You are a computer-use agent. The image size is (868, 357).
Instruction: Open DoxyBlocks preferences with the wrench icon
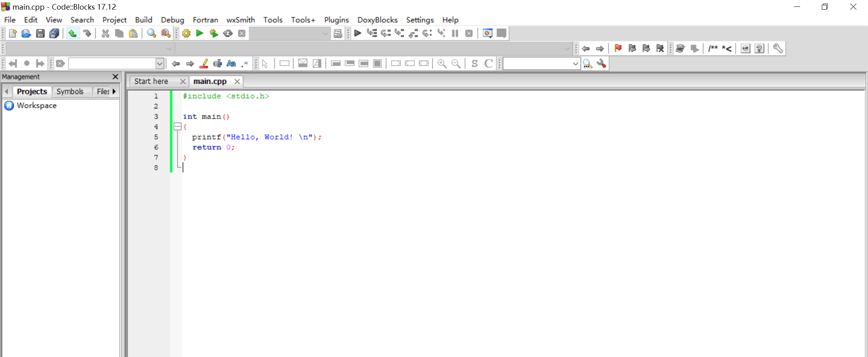(x=778, y=48)
